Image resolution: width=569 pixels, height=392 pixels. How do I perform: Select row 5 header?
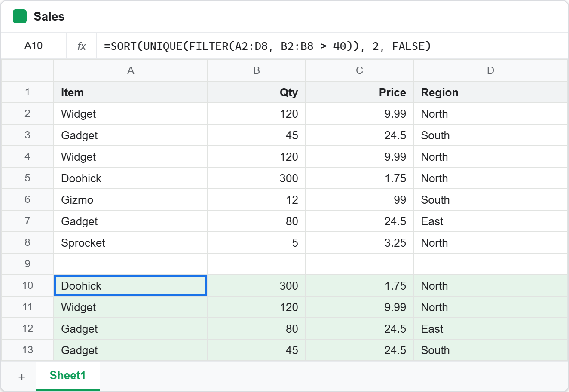coord(28,178)
